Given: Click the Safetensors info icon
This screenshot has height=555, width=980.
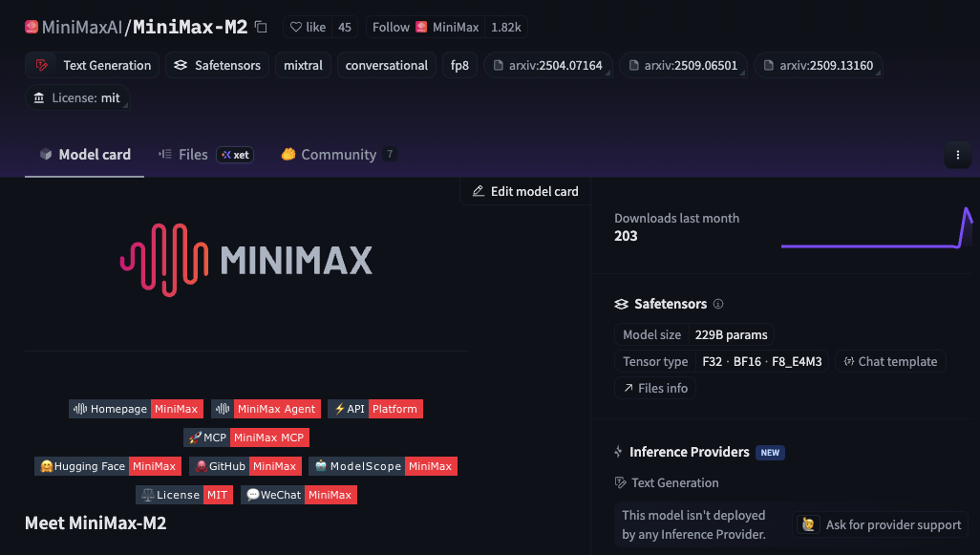Looking at the screenshot, I should pos(718,305).
